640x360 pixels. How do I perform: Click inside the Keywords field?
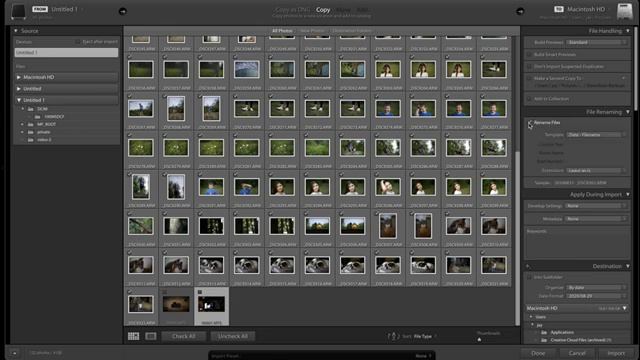[577, 243]
